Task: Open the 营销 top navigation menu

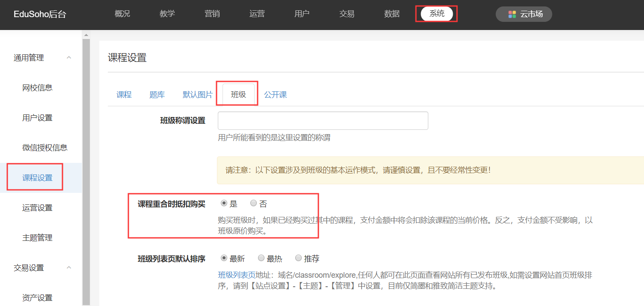Action: pos(212,14)
